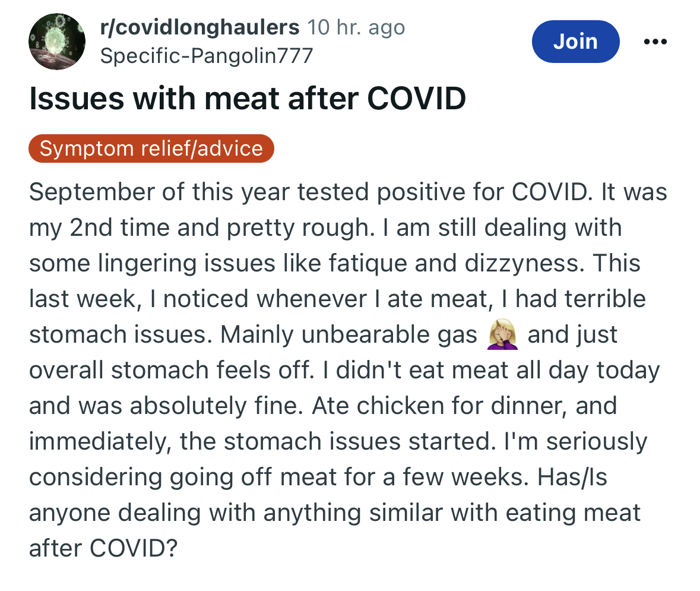Viewport: 700px width, 591px height.
Task: View Specific-Pangolin777's user profile
Action: click(x=206, y=56)
